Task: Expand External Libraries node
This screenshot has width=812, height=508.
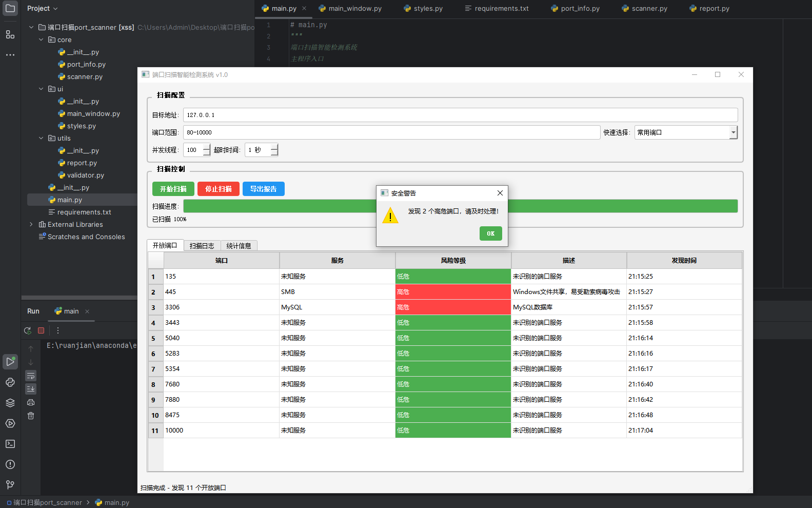Action: click(x=31, y=224)
